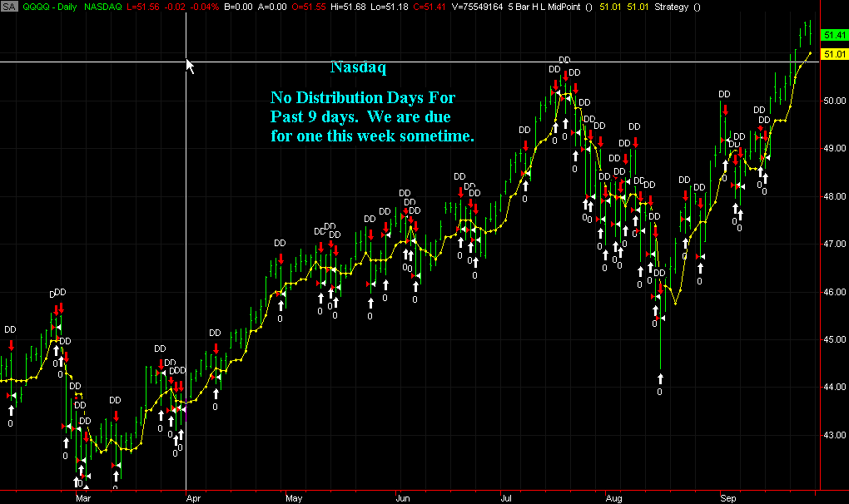This screenshot has width=849, height=504.
Task: Select the May label on the date axis
Action: point(294,498)
